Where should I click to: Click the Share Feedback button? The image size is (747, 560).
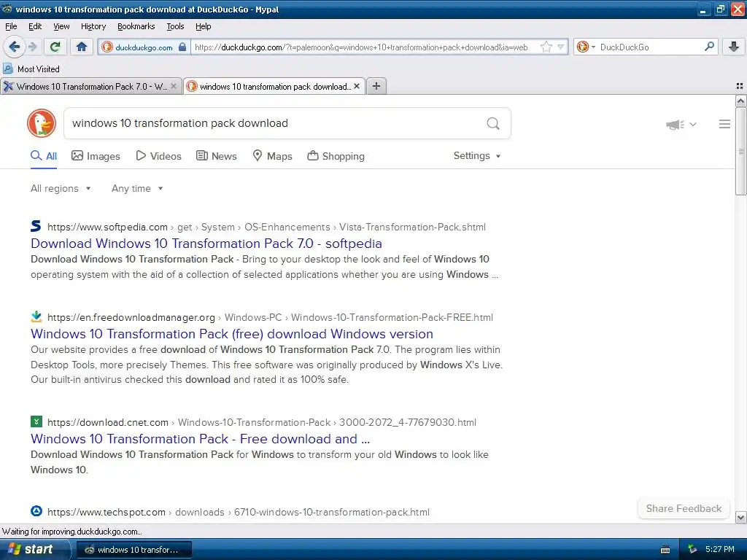click(x=684, y=508)
